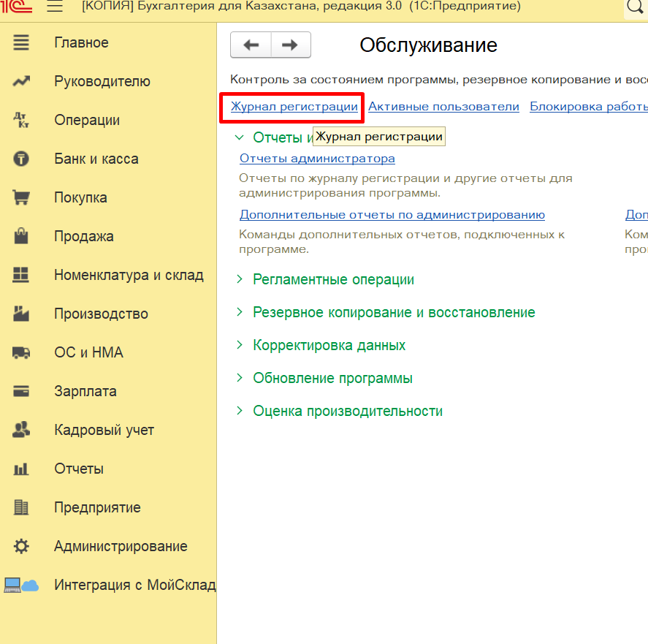
Task: Open the Операции section
Action: pos(87,120)
